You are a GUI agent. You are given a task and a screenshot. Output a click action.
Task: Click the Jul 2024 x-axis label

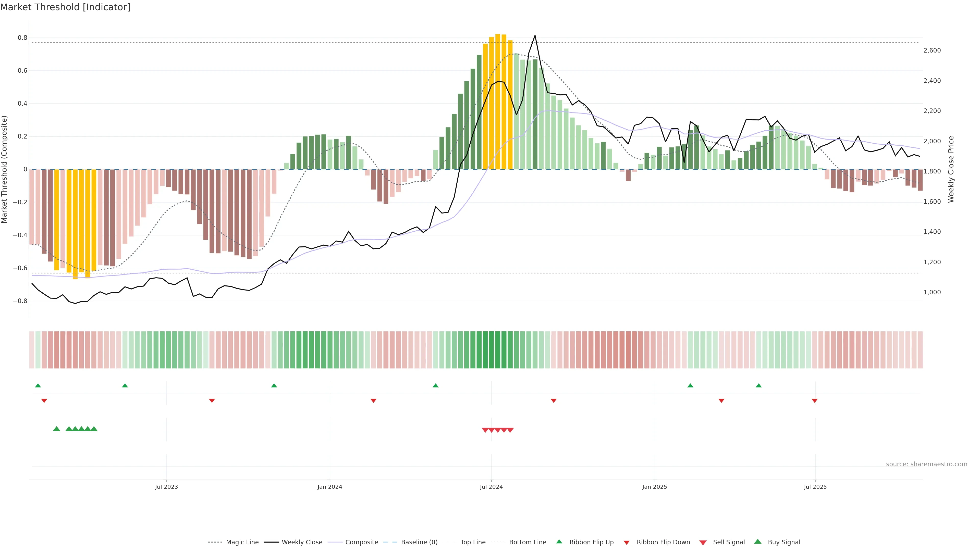coord(491,487)
